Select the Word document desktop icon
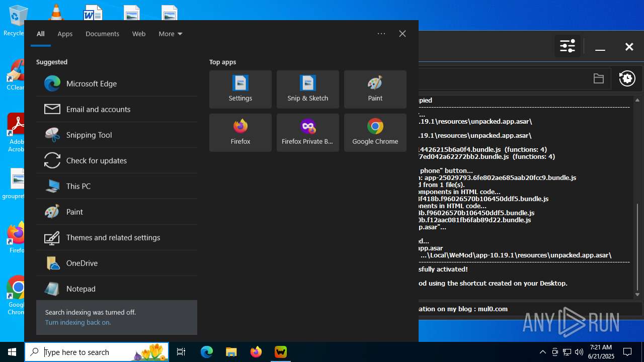Screen dimensions: 644x362 [93, 12]
